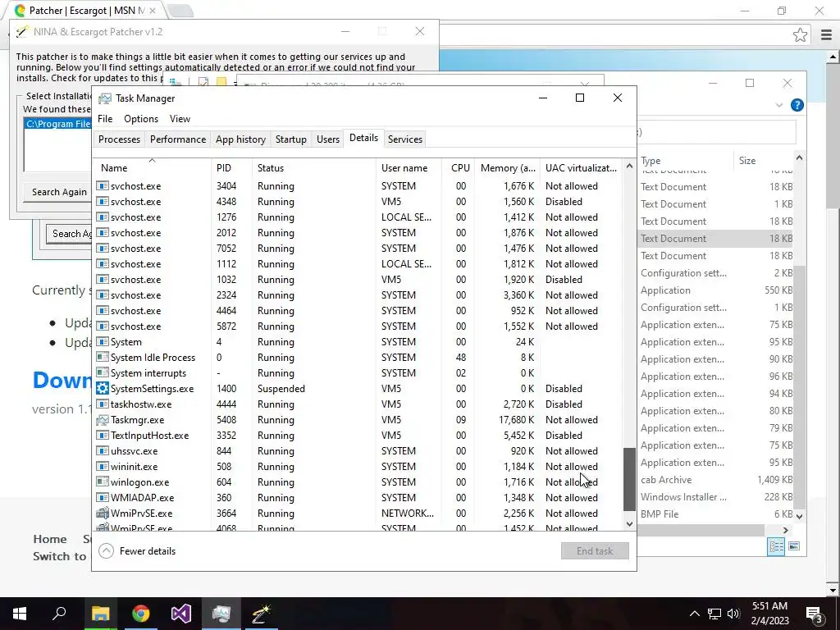Open the Options menu in Task Manager
The width and height of the screenshot is (840, 630).
pos(141,119)
